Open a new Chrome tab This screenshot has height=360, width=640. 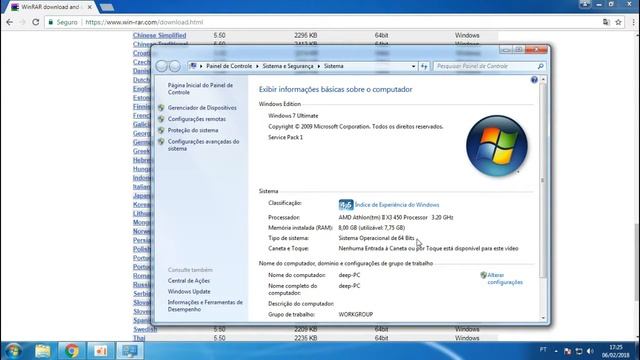pos(107,7)
